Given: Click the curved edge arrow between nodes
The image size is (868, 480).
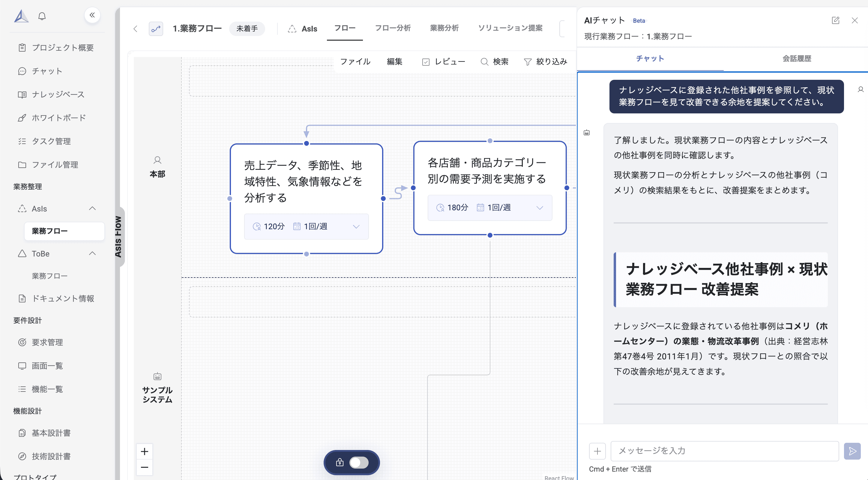Looking at the screenshot, I should [398, 193].
